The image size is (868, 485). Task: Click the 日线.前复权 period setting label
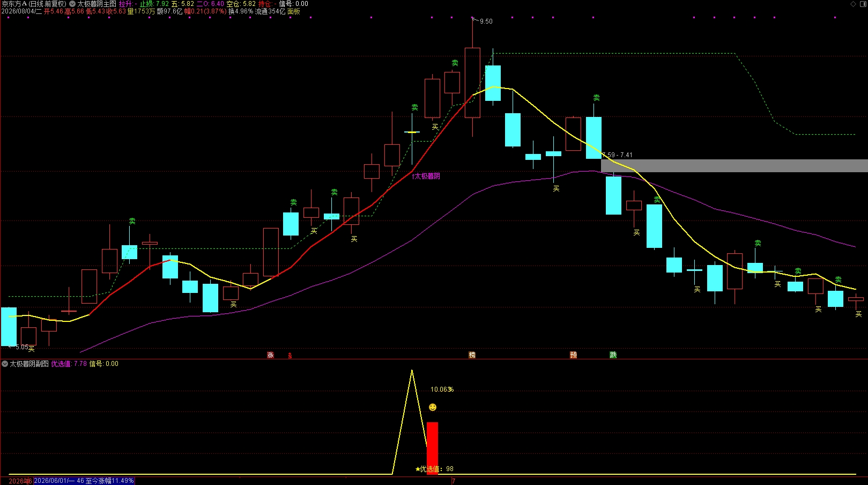(x=48, y=4)
